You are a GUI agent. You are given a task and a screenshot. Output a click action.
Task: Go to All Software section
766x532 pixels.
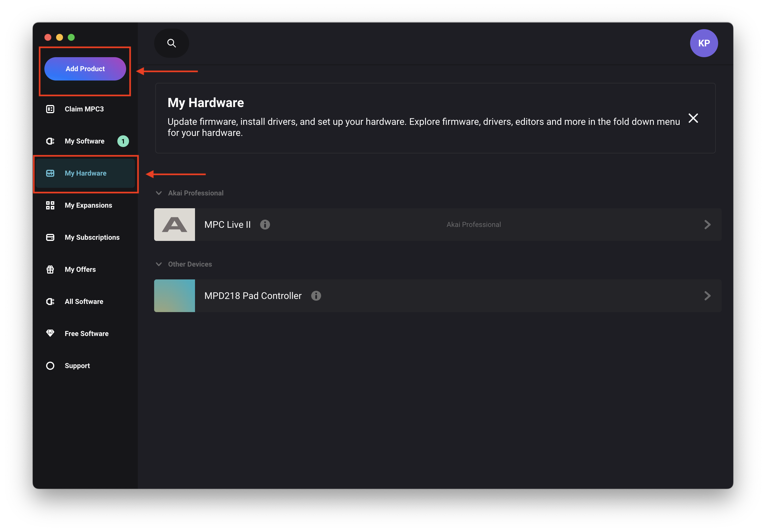click(84, 301)
